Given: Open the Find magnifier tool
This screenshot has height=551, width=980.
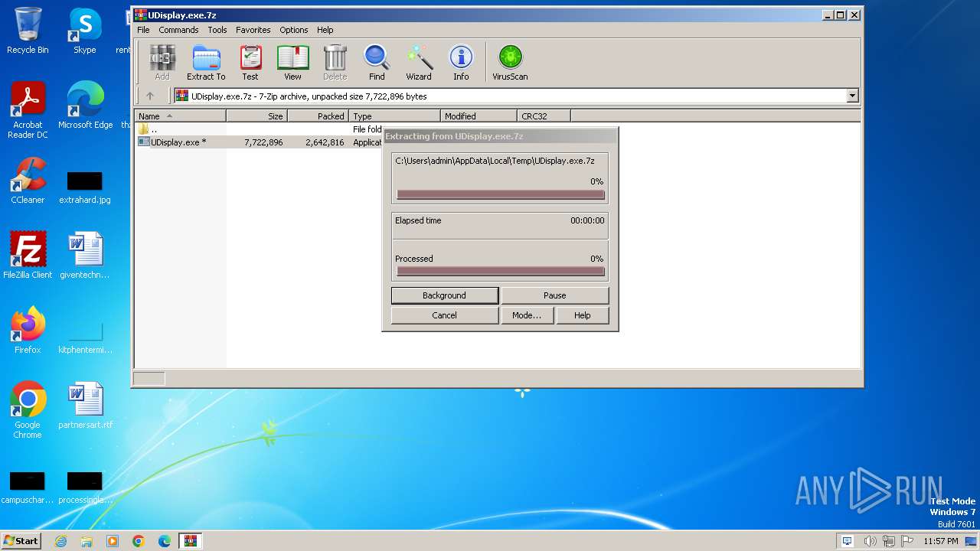Looking at the screenshot, I should pyautogui.click(x=377, y=63).
